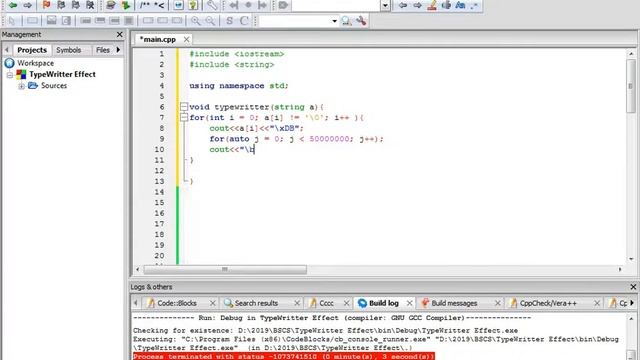Expand the Sources folder
Screen dimensions: 640x360
22,86
